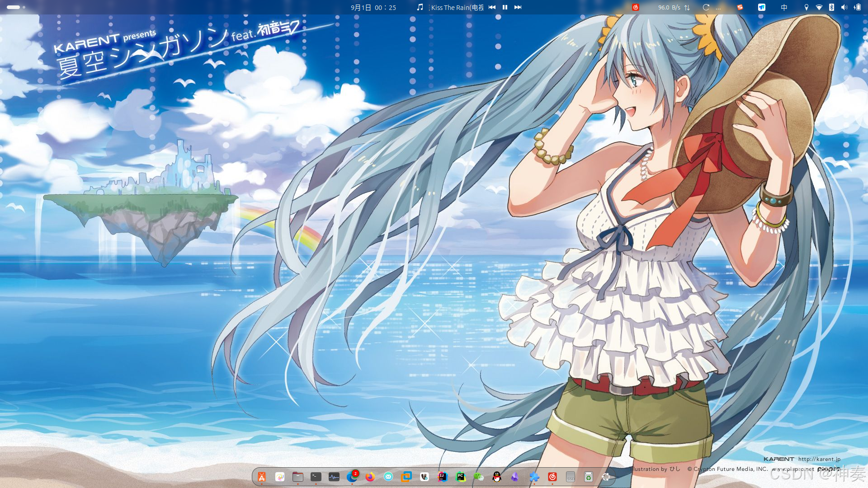
Task: Open Ubuntu Software store icon
Action: [262, 477]
